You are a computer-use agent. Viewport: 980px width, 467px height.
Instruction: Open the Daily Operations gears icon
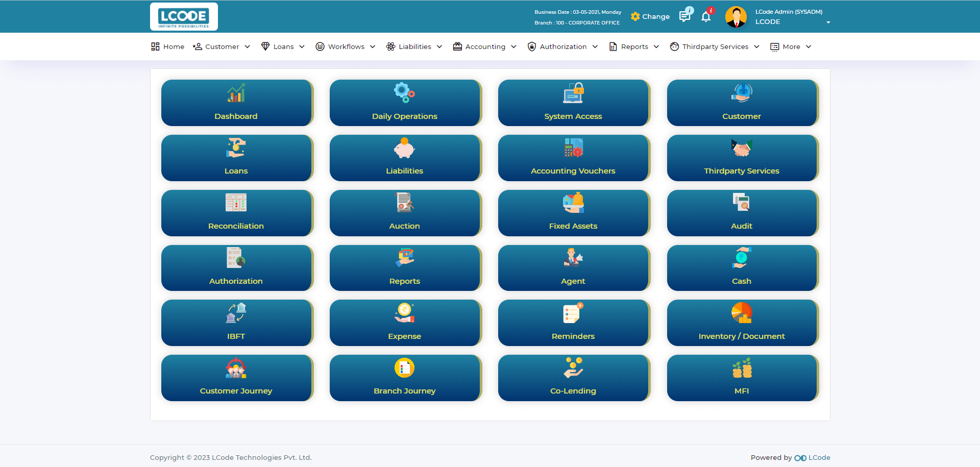coord(404,92)
